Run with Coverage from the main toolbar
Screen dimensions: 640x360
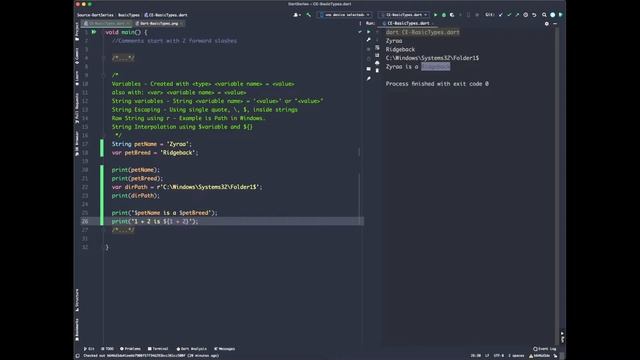click(x=452, y=15)
